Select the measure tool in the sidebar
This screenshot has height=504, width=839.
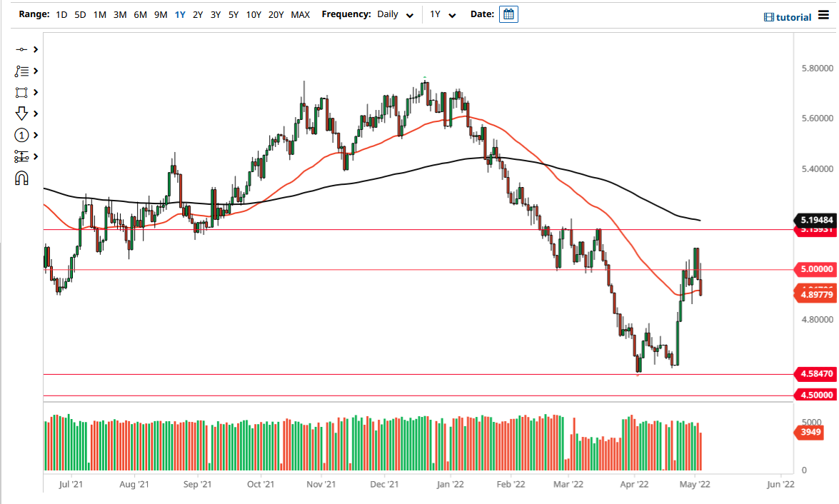tap(21, 156)
